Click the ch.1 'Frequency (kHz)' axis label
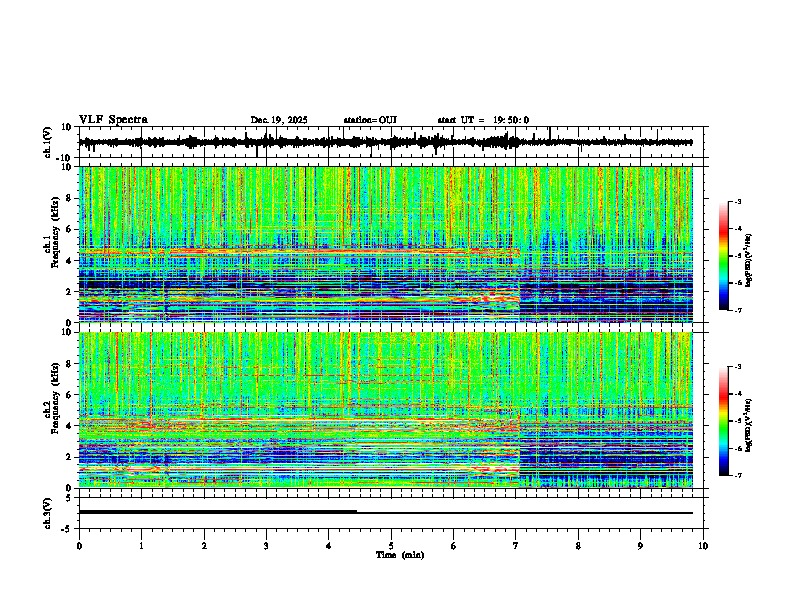Viewport: 792px width, 612px height. coord(55,232)
